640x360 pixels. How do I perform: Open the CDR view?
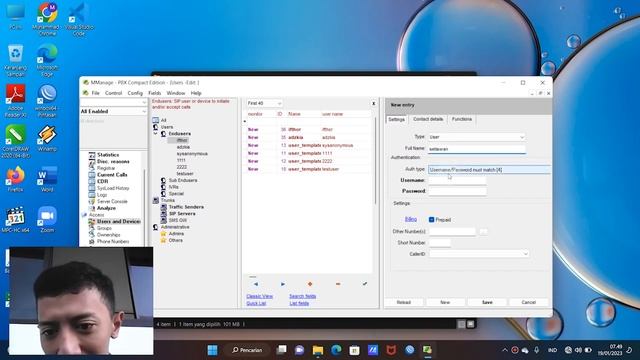coord(102,181)
